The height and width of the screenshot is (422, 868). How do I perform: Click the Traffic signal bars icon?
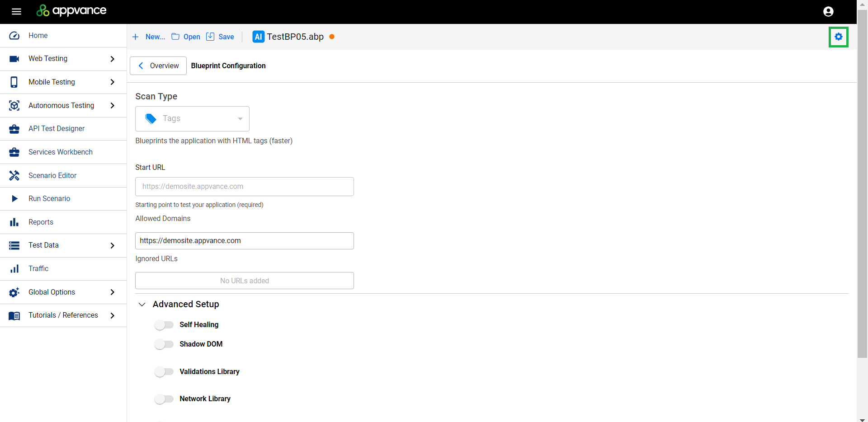coord(14,269)
